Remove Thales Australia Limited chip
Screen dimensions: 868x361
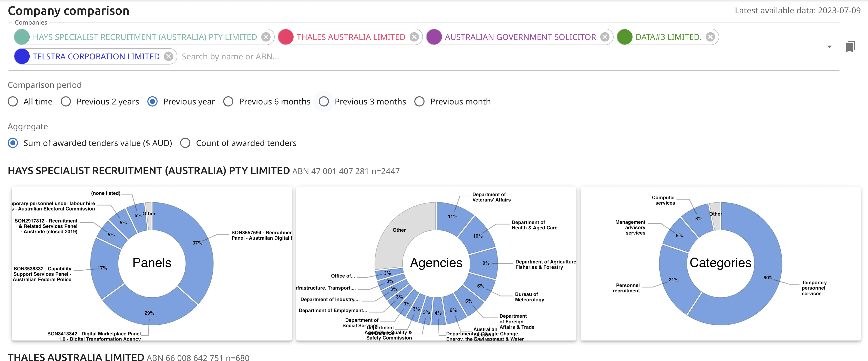click(x=414, y=37)
